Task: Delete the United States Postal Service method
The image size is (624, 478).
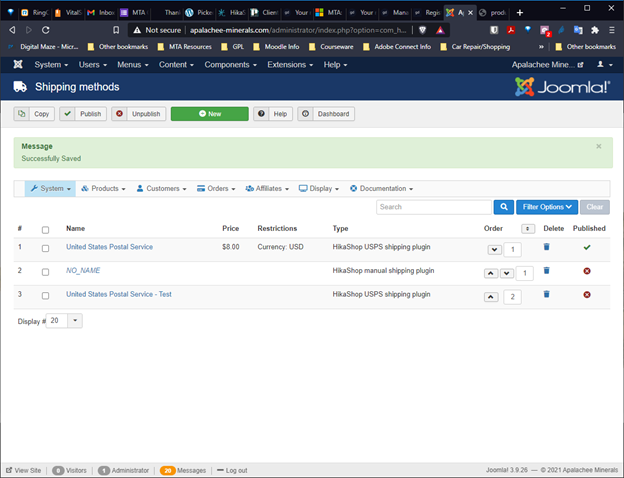Action: pos(546,247)
